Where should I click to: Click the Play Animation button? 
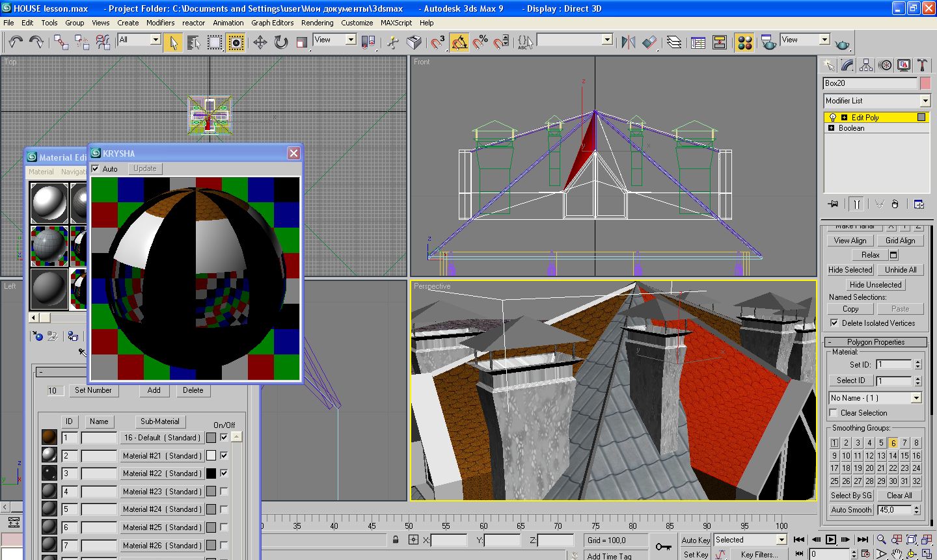(831, 539)
